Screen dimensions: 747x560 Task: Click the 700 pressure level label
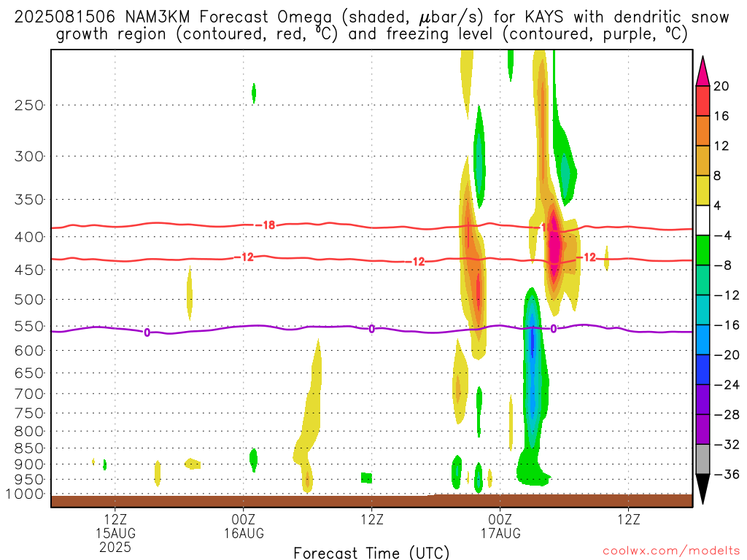click(x=29, y=394)
